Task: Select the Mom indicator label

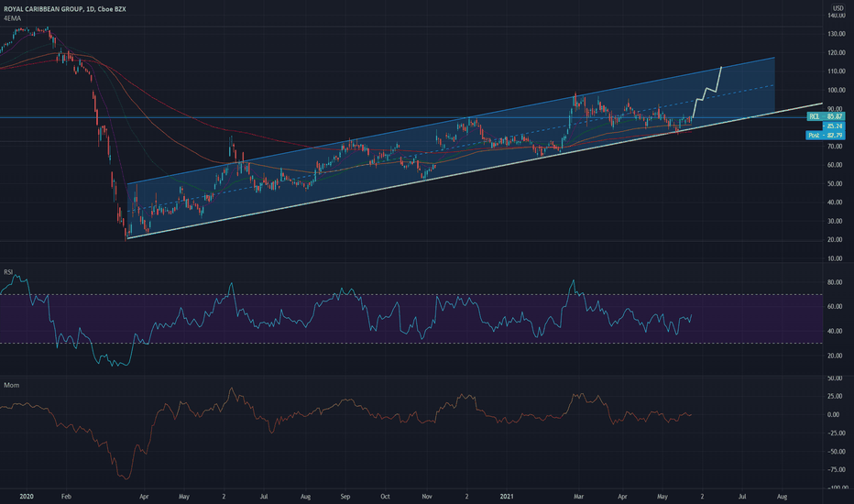Action: coord(11,385)
